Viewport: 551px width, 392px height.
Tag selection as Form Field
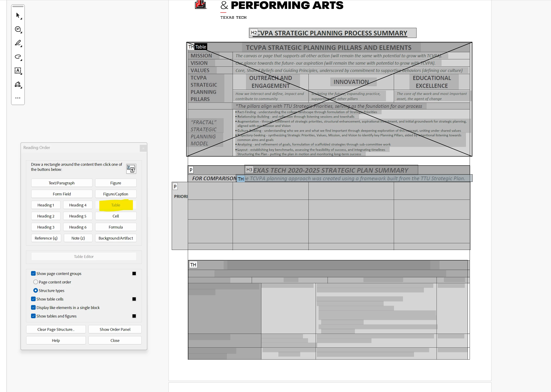[62, 194]
